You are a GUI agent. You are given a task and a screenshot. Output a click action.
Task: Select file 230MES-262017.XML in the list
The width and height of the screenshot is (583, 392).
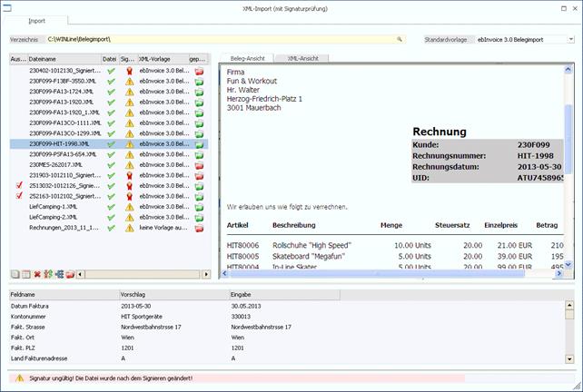[x=61, y=164]
